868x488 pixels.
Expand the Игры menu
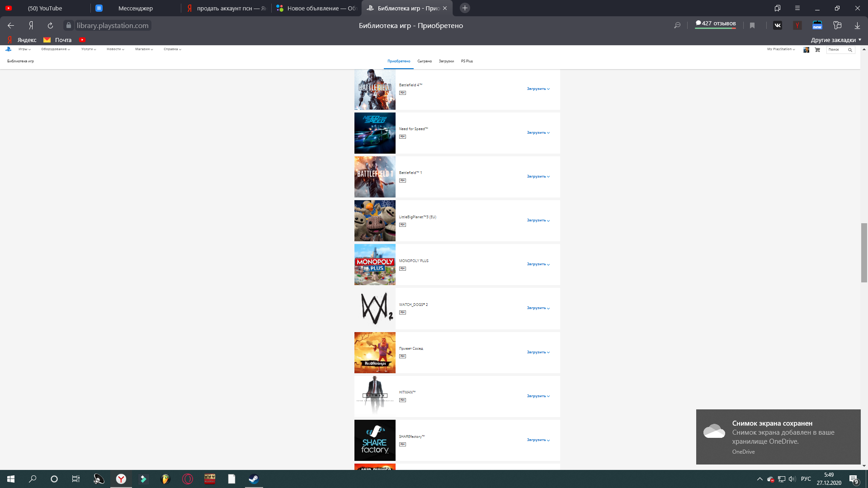point(25,49)
